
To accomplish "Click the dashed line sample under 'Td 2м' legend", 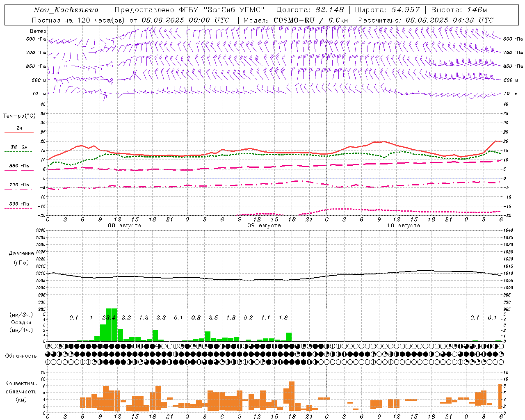I will pyautogui.click(x=19, y=151).
